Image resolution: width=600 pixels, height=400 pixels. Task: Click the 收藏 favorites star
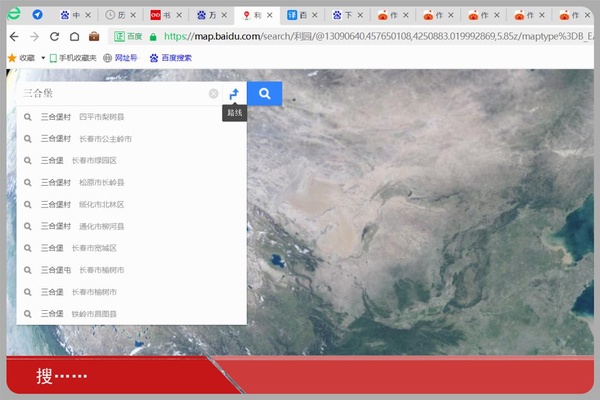[x=21, y=58]
